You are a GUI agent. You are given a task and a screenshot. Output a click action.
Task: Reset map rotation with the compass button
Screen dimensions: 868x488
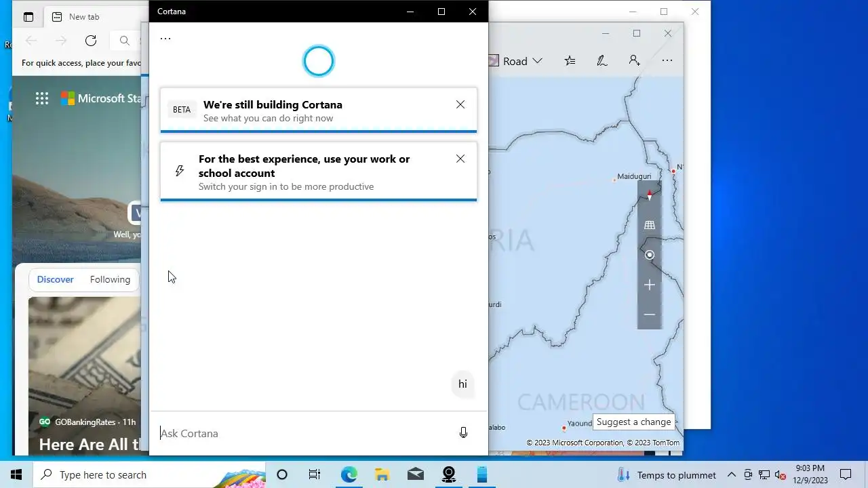(650, 196)
